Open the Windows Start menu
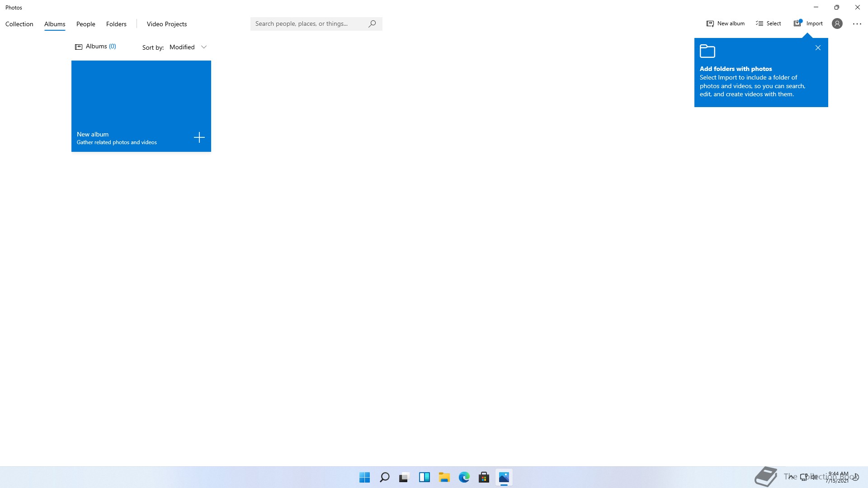Viewport: 868px width, 488px height. click(364, 477)
